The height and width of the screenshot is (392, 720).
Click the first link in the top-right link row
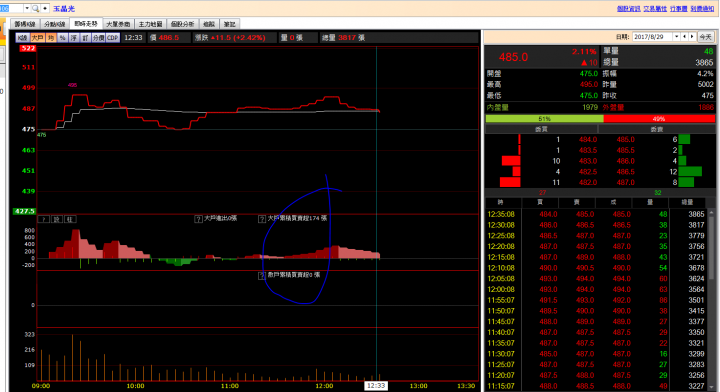(x=628, y=9)
